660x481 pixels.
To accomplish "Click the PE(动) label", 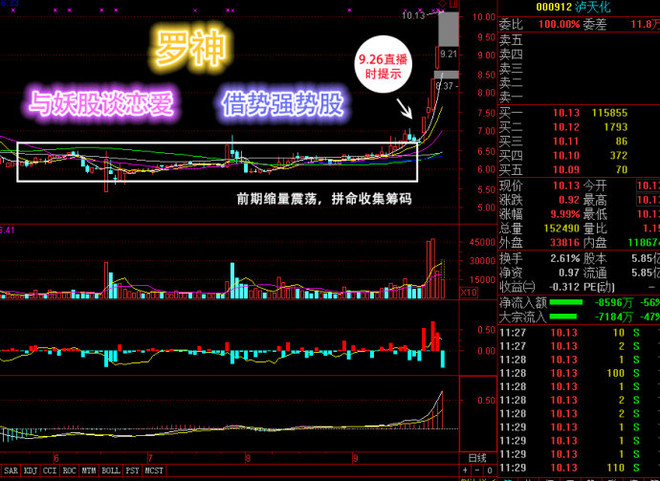I will [x=599, y=287].
